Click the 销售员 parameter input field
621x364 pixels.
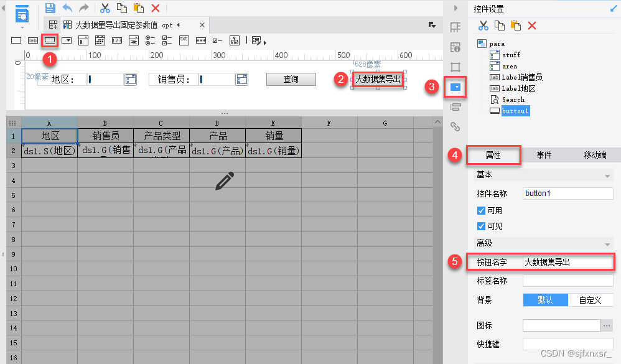tap(217, 79)
